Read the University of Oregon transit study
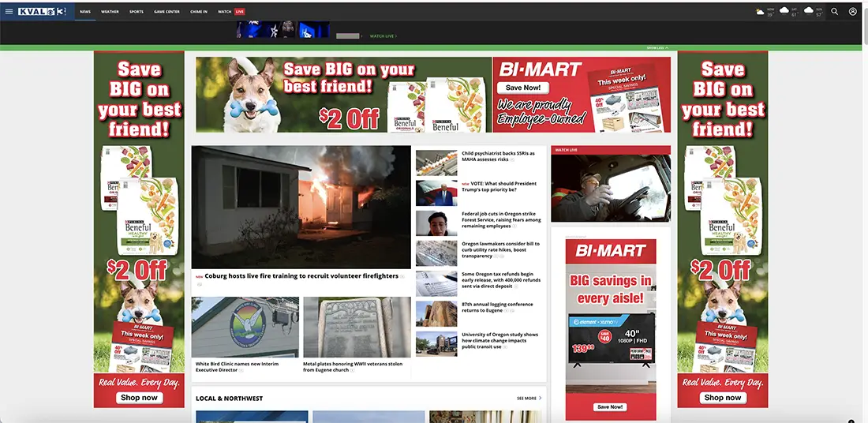 click(499, 340)
